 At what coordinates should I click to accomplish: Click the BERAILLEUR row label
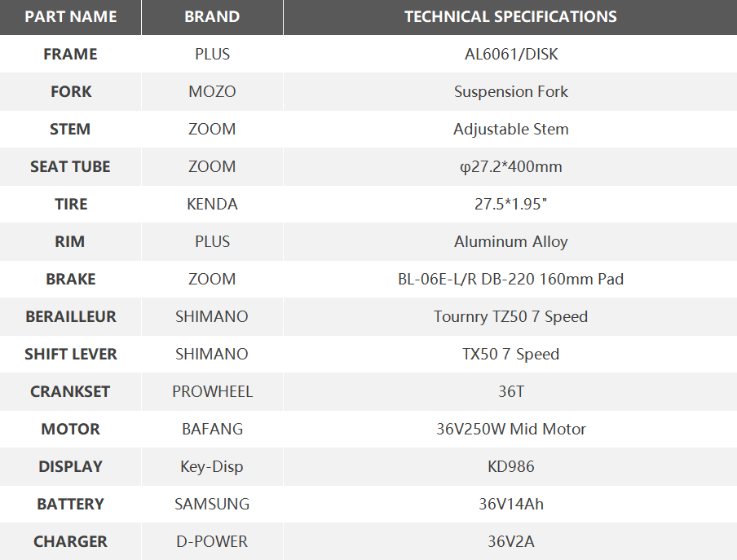pos(70,317)
